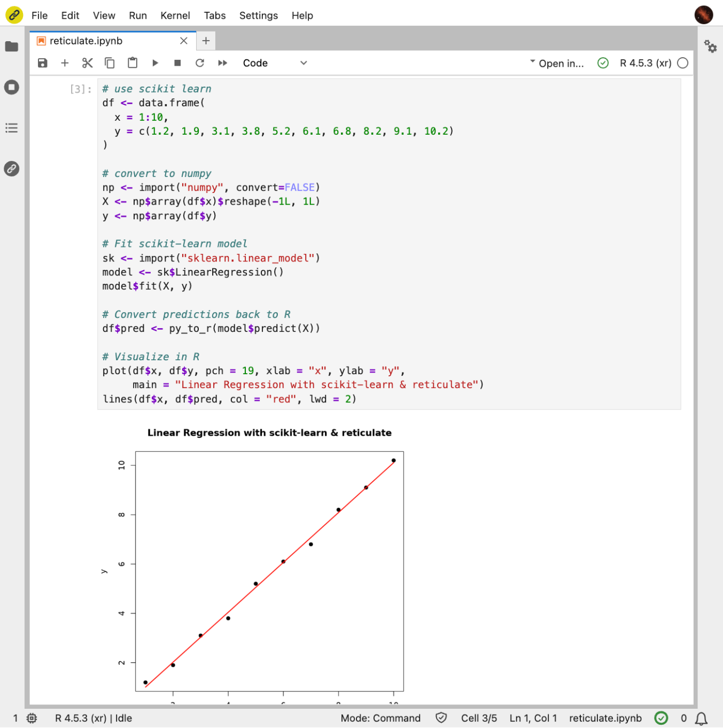Run the selected cell
This screenshot has width=723, height=728.
coord(155,63)
